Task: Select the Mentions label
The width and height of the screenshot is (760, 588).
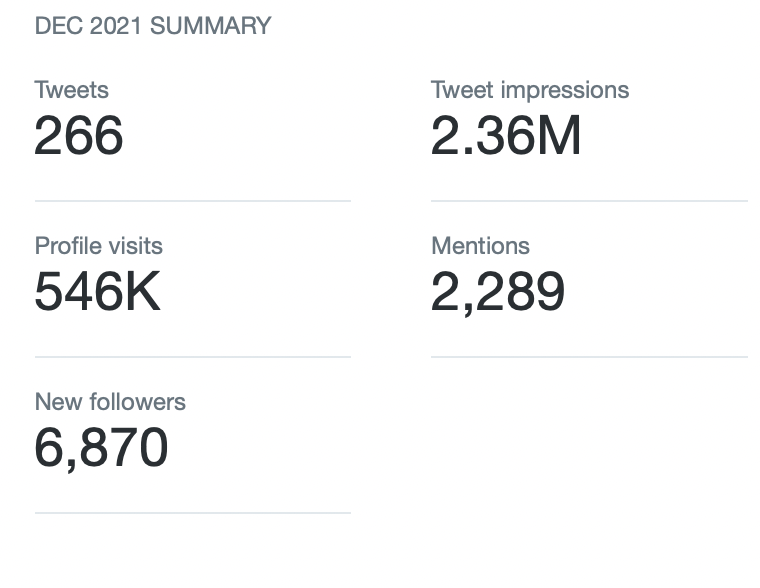Action: 480,246
